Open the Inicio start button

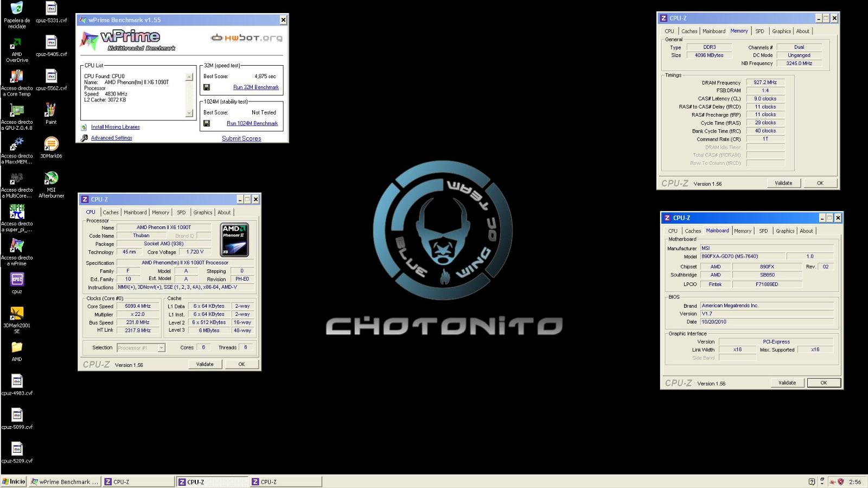(x=14, y=481)
